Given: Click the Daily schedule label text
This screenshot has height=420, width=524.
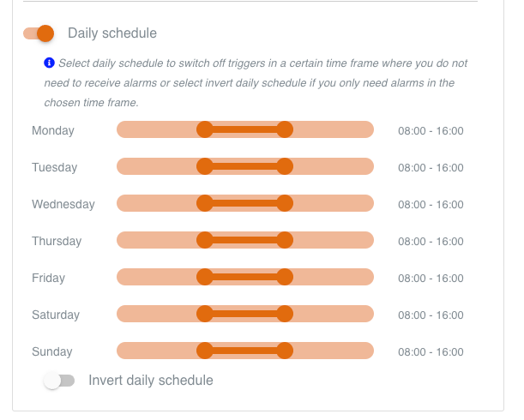Looking at the screenshot, I should tap(112, 33).
